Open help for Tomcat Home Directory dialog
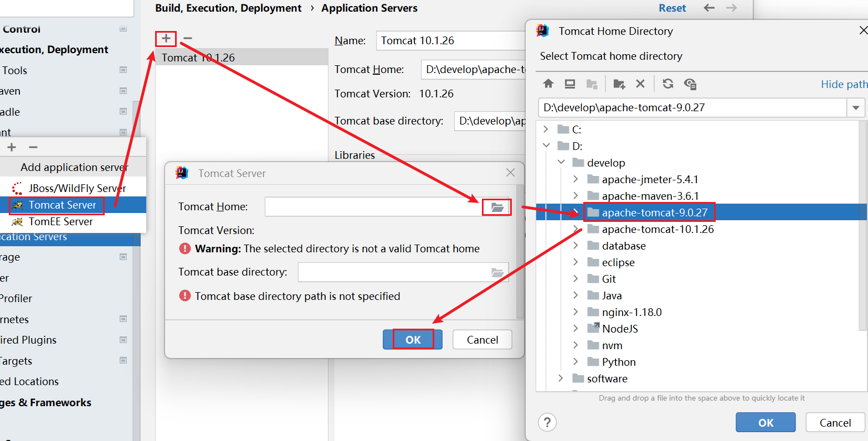 (547, 423)
